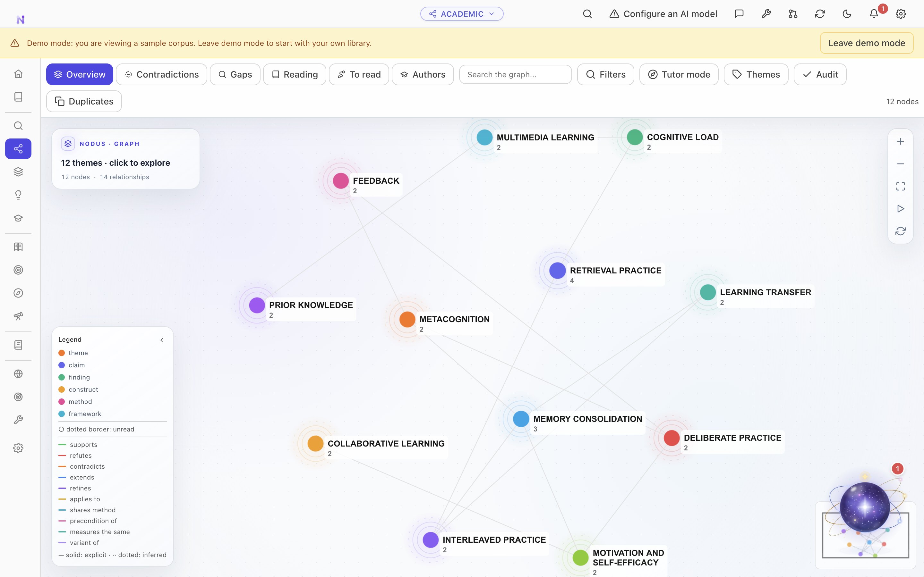Open the graduation cap sidebar icon
The height and width of the screenshot is (577, 924).
point(18,218)
